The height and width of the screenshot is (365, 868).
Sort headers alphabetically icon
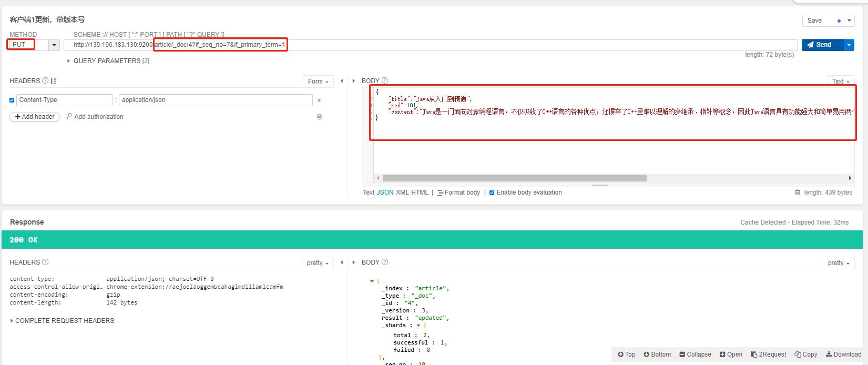[x=53, y=81]
